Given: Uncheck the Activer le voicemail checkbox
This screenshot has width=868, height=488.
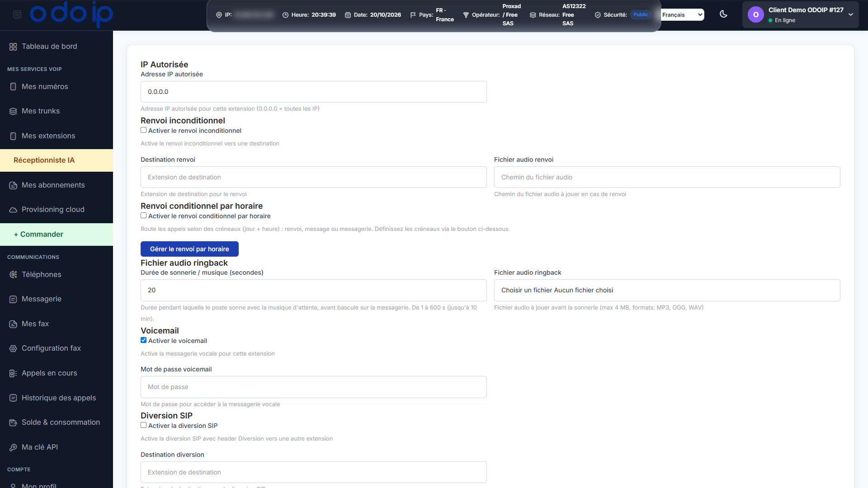Looking at the screenshot, I should pyautogui.click(x=143, y=340).
